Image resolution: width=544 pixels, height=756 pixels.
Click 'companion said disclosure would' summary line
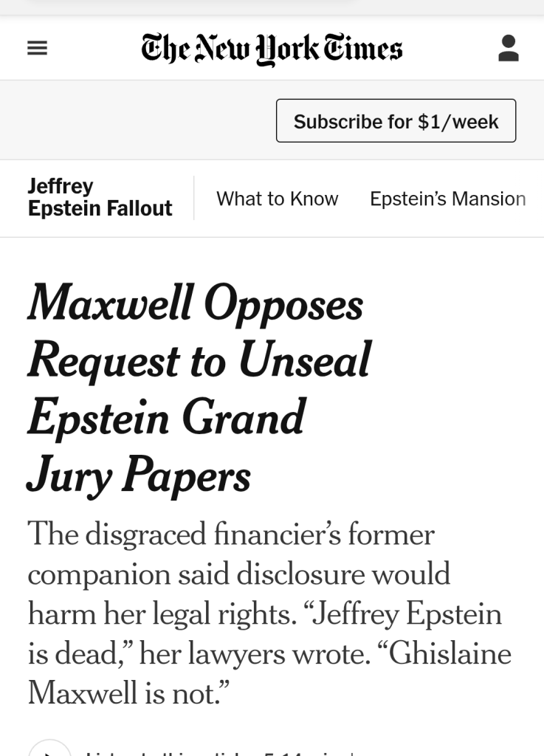tap(238, 574)
